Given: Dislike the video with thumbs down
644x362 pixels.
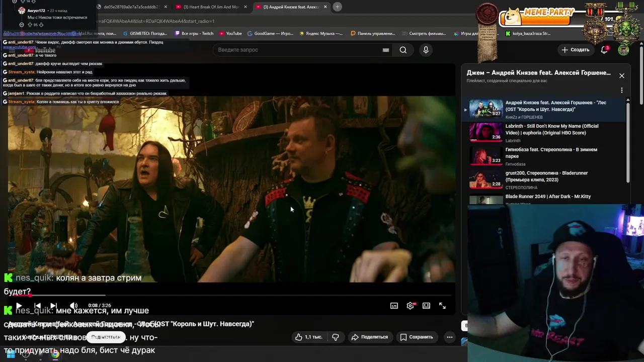Looking at the screenshot, I should pos(336,337).
